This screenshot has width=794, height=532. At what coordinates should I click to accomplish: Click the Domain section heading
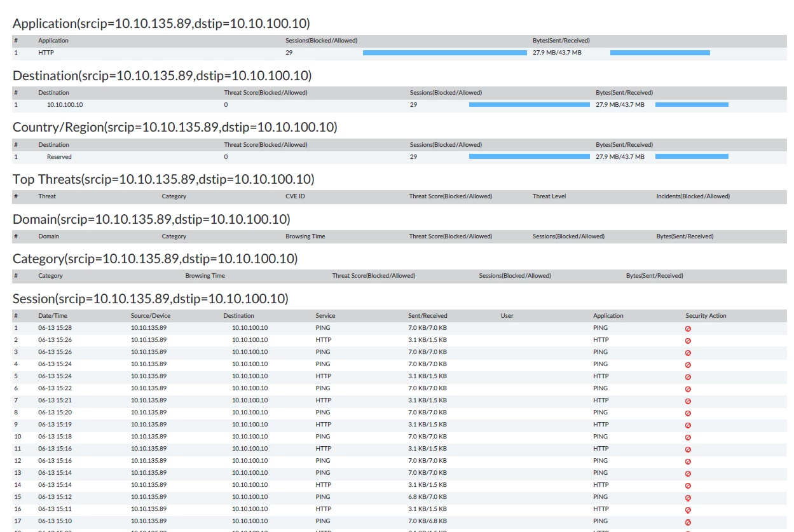point(151,219)
